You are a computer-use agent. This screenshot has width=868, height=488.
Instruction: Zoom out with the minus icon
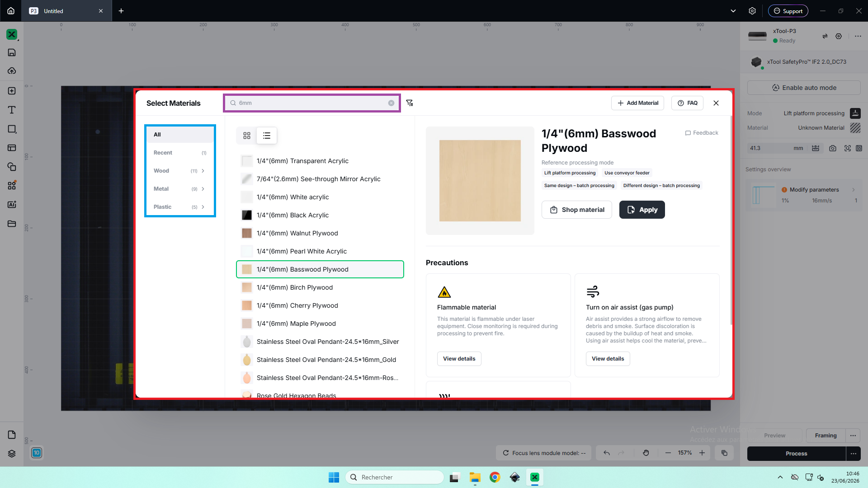(668, 453)
